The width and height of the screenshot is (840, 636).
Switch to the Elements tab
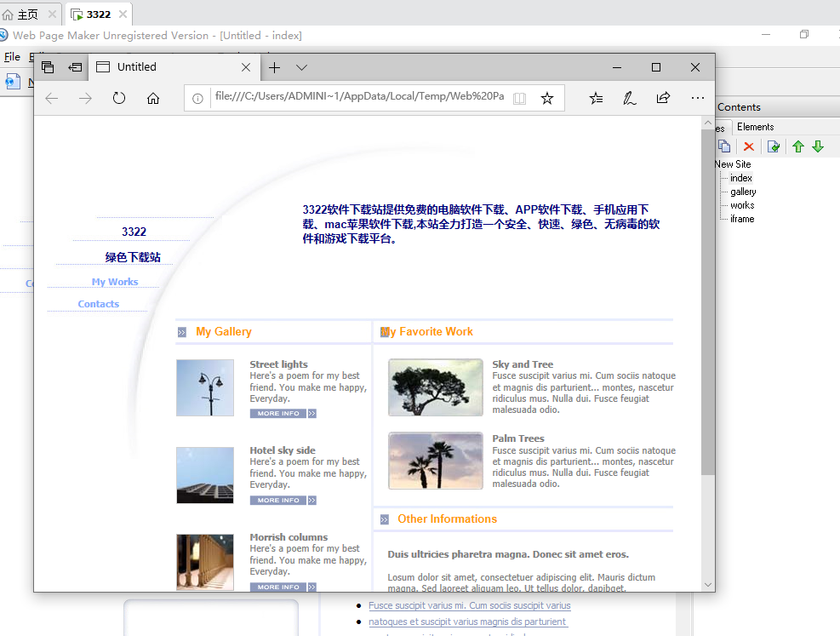pos(755,126)
